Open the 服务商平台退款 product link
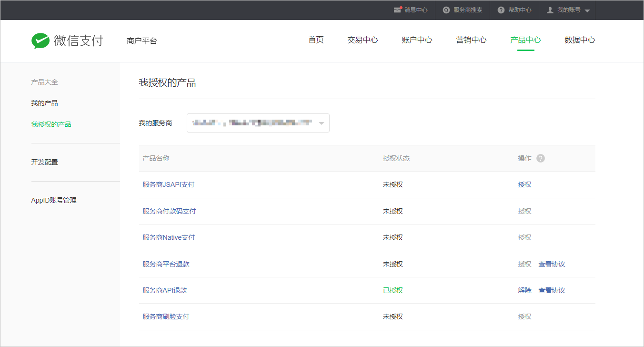644x347 pixels. [166, 264]
